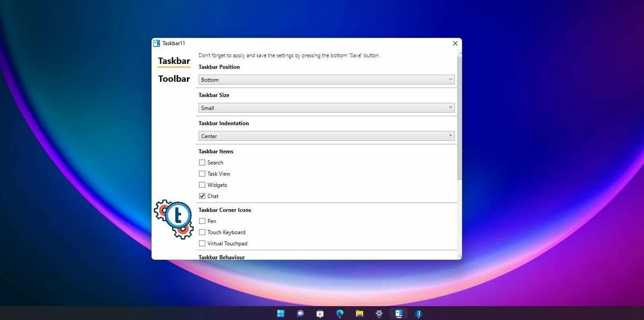Open Microsoft Edge from taskbar
This screenshot has height=320, width=644.
[x=339, y=314]
